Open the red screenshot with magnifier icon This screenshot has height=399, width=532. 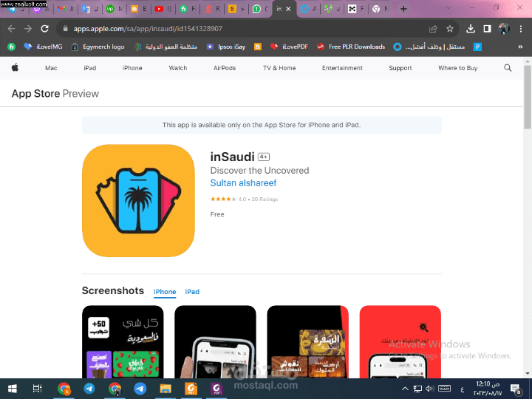click(400, 341)
